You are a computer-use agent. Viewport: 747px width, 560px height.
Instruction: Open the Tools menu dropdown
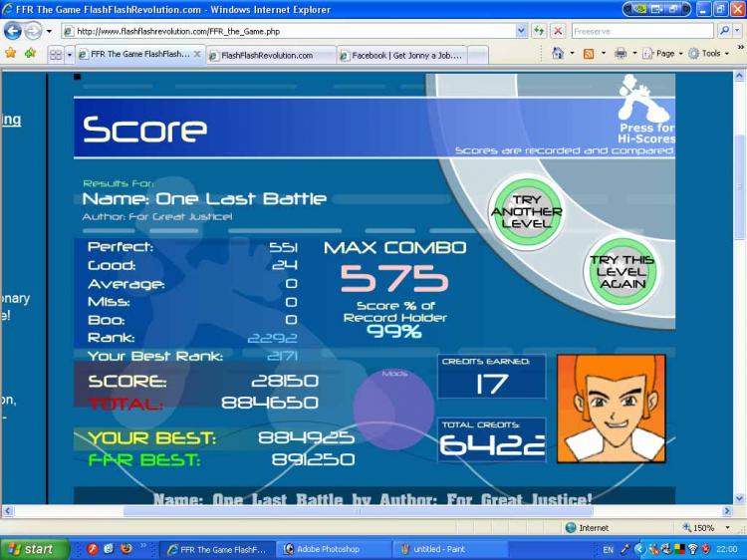coord(709,54)
